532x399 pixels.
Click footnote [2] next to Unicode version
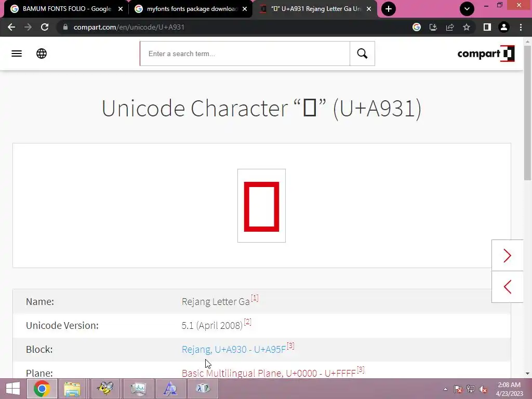[248, 322]
